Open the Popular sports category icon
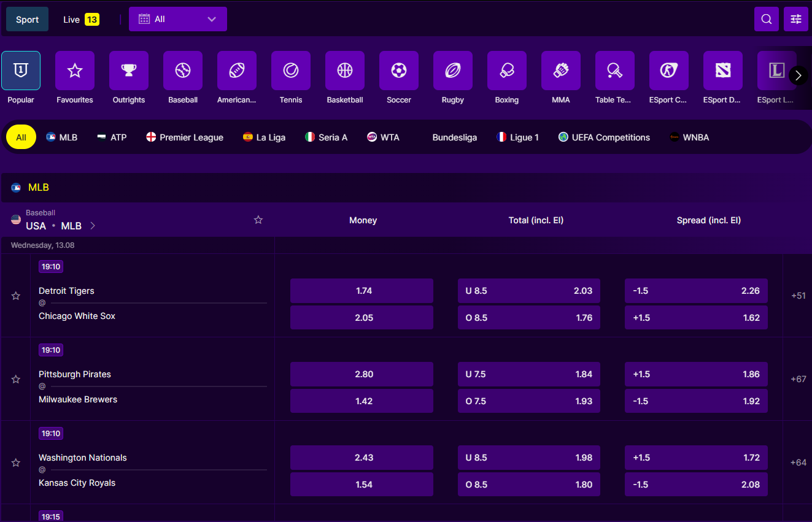The height and width of the screenshot is (522, 812). point(21,71)
